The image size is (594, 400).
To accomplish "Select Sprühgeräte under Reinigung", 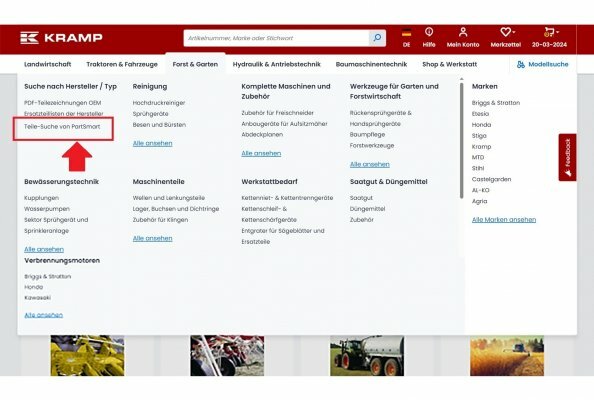I will [150, 114].
